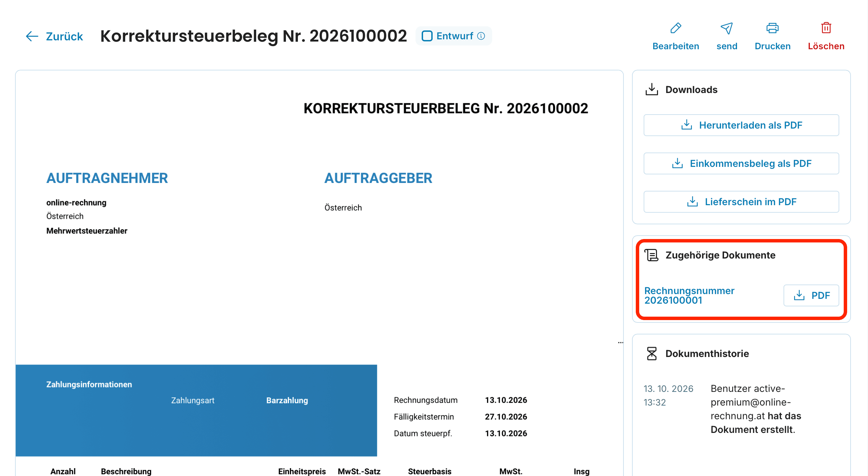The width and height of the screenshot is (868, 476).
Task: Click the Drucken printer icon
Action: (772, 28)
